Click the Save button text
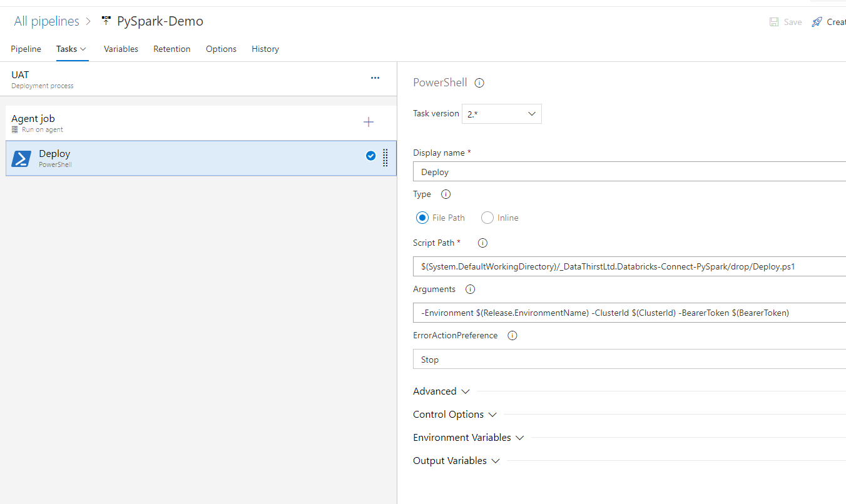 coord(793,22)
